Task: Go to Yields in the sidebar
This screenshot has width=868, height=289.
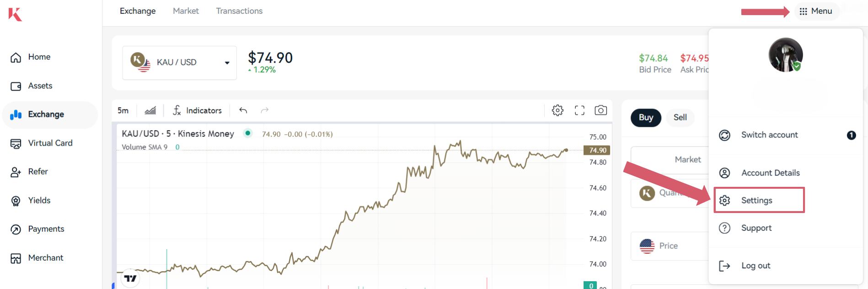Action: click(x=39, y=201)
